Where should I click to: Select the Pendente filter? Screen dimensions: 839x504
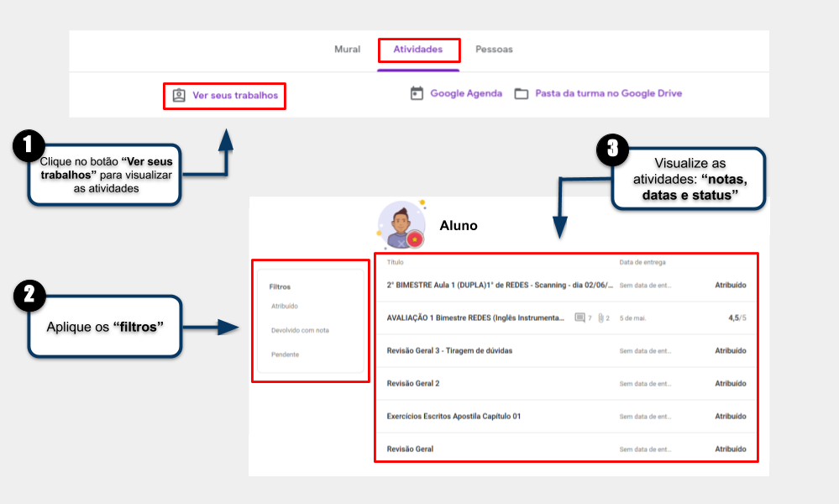point(286,354)
